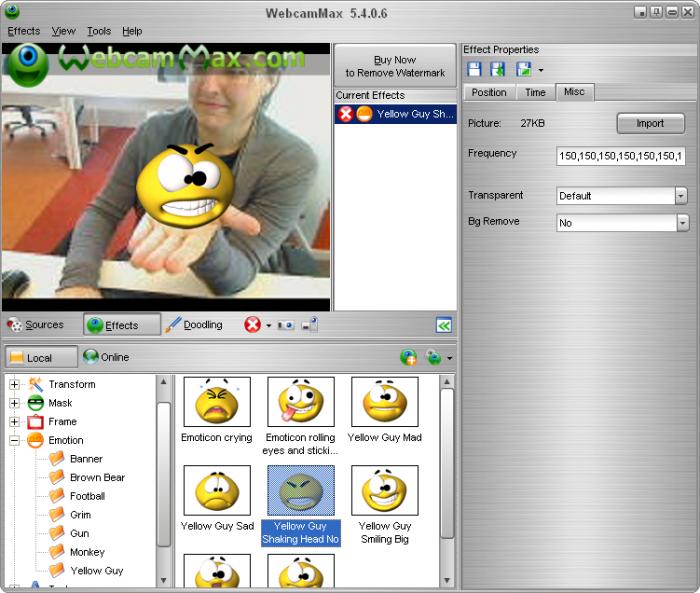Image resolution: width=700 pixels, height=593 pixels.
Task: Open the Yellow Guy folder
Action: point(86,571)
